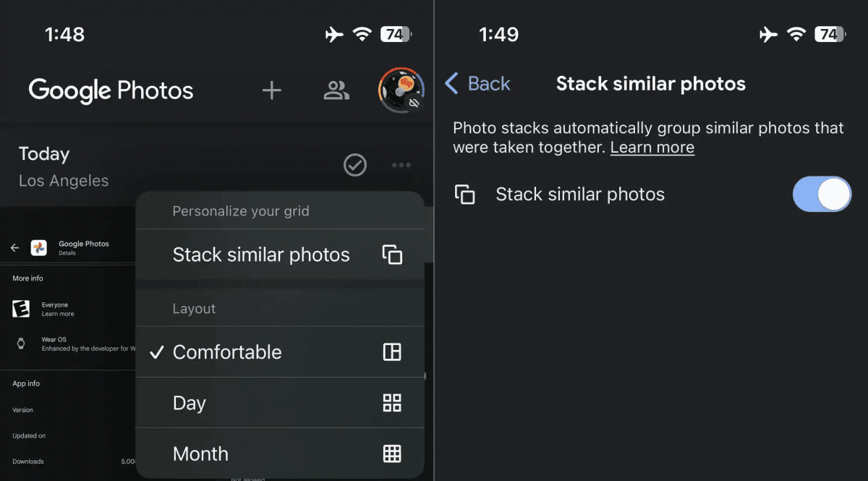The width and height of the screenshot is (868, 481).
Task: Open the sharing people icon
Action: 336,90
